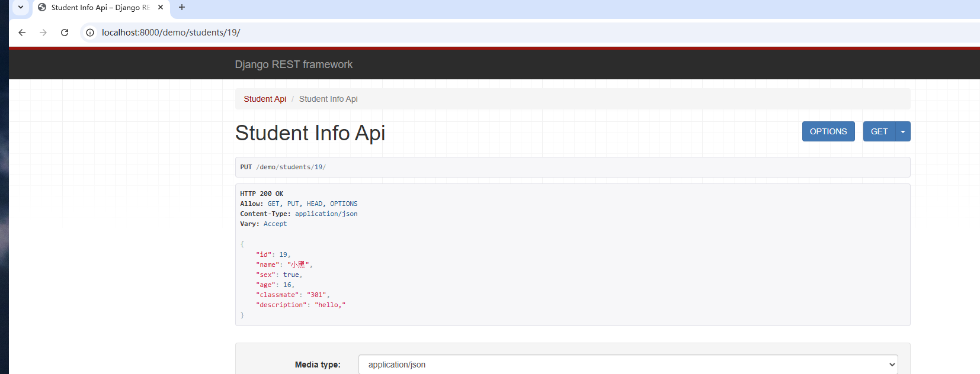Click Student Info Api breadcrumb item
The image size is (980, 374).
(x=328, y=99)
